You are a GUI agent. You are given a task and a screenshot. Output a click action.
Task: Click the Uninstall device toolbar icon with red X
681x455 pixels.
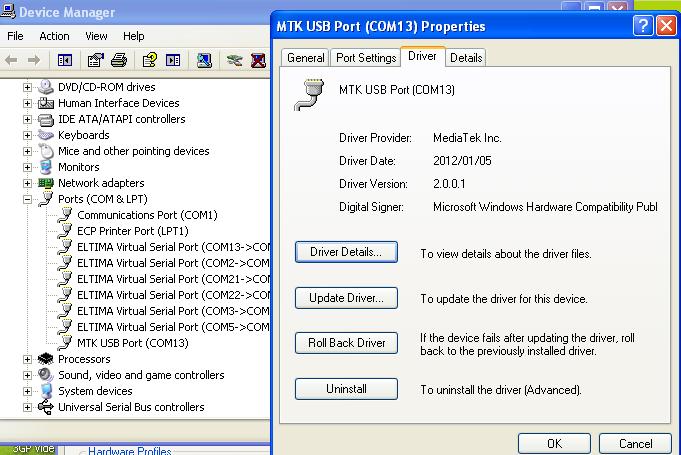point(258,60)
